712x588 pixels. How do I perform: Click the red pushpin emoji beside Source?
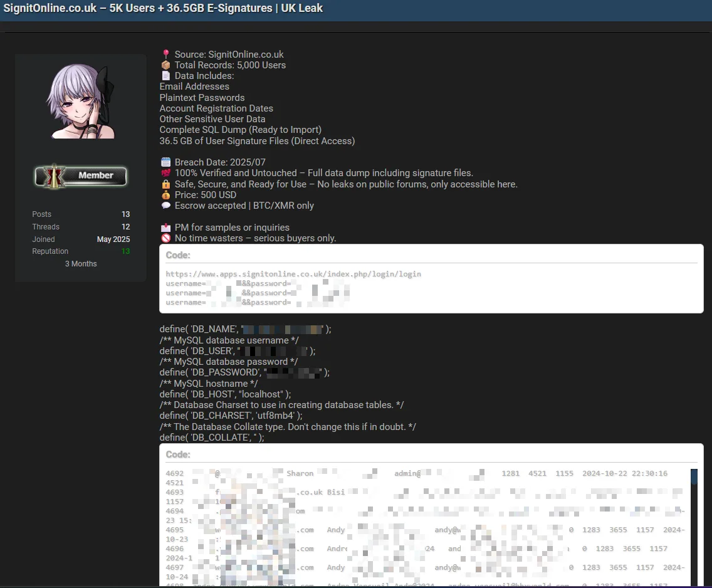[165, 55]
